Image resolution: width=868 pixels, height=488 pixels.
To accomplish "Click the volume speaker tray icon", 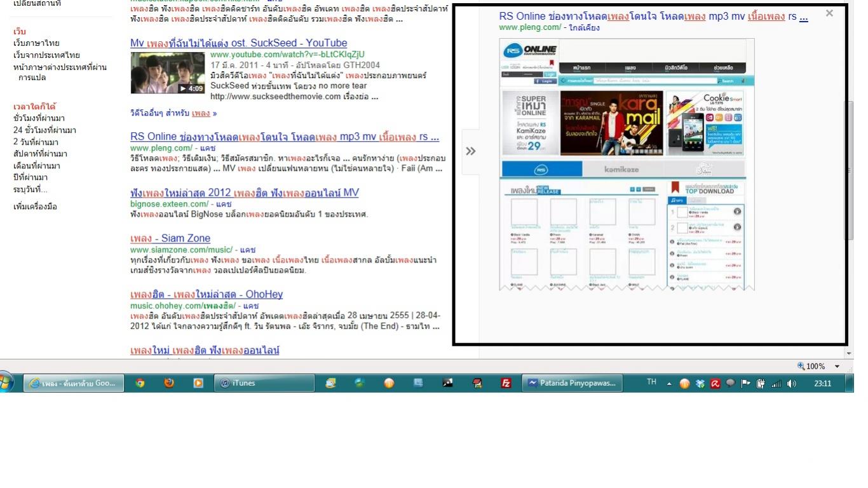I will click(791, 383).
